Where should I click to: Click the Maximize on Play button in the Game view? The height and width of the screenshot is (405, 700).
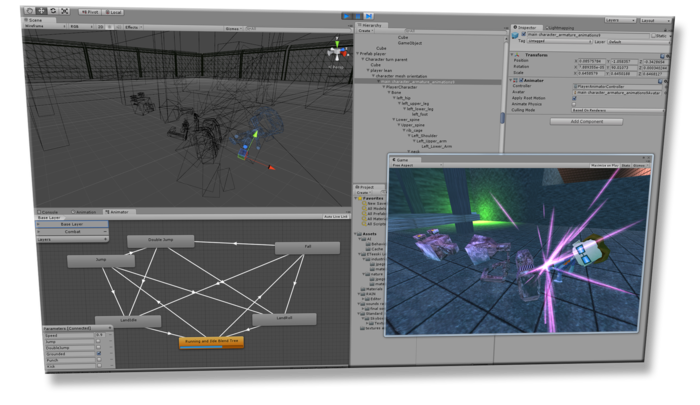click(604, 166)
